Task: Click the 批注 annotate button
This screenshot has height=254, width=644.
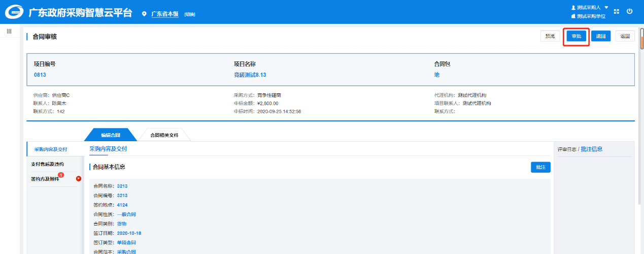Action: [540, 167]
